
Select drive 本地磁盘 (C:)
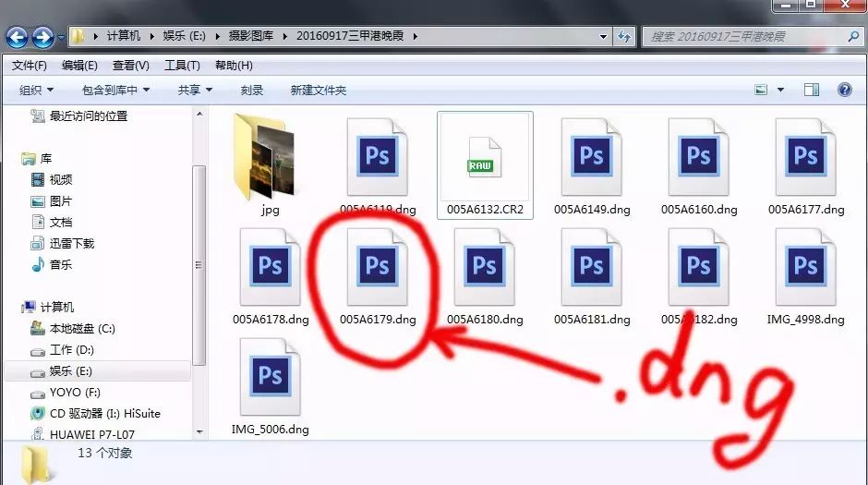pyautogui.click(x=82, y=328)
